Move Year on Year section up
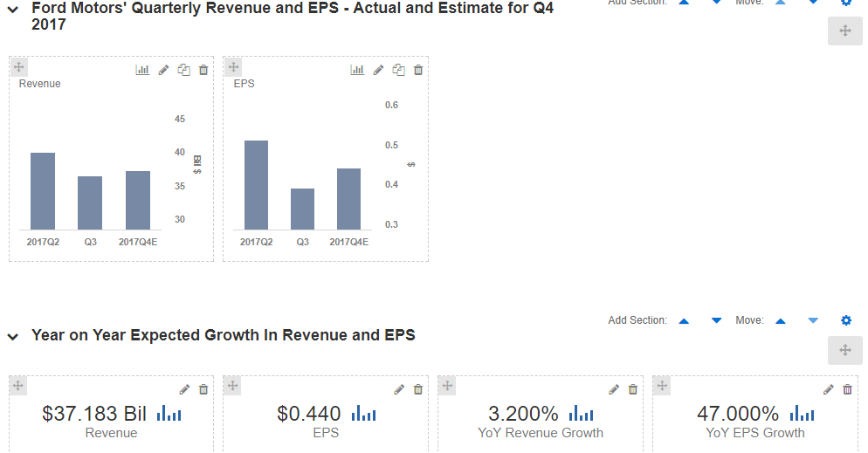The image size is (868, 453). point(781,321)
